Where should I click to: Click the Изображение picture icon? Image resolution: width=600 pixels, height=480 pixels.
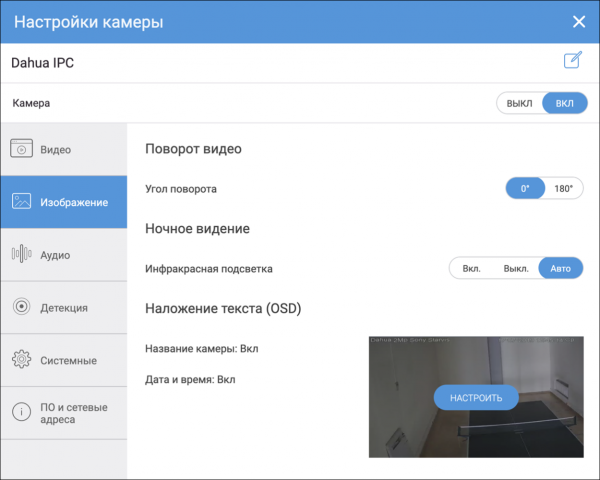[x=22, y=202]
